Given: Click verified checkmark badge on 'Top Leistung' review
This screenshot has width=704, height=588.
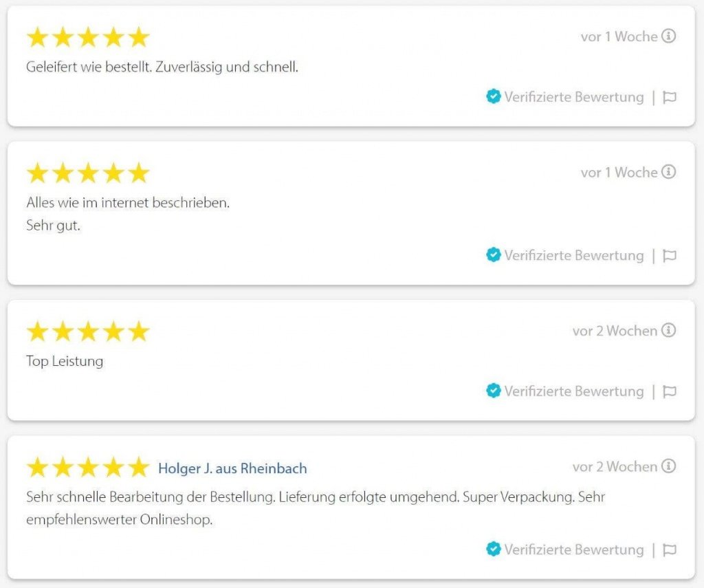Looking at the screenshot, I should tap(494, 391).
